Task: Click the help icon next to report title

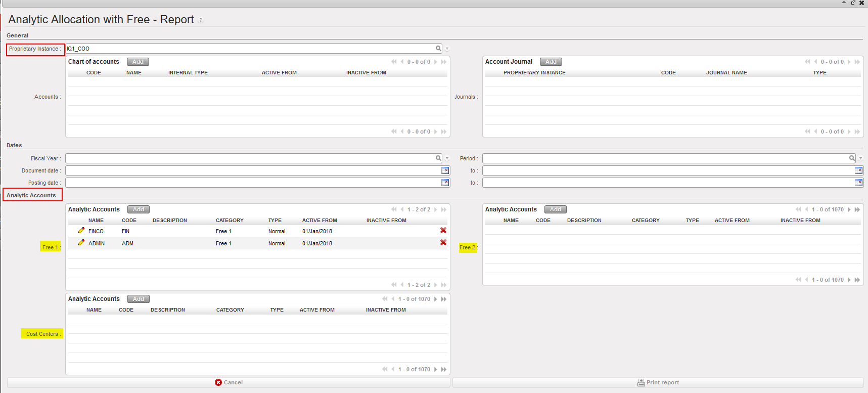Action: (x=201, y=20)
